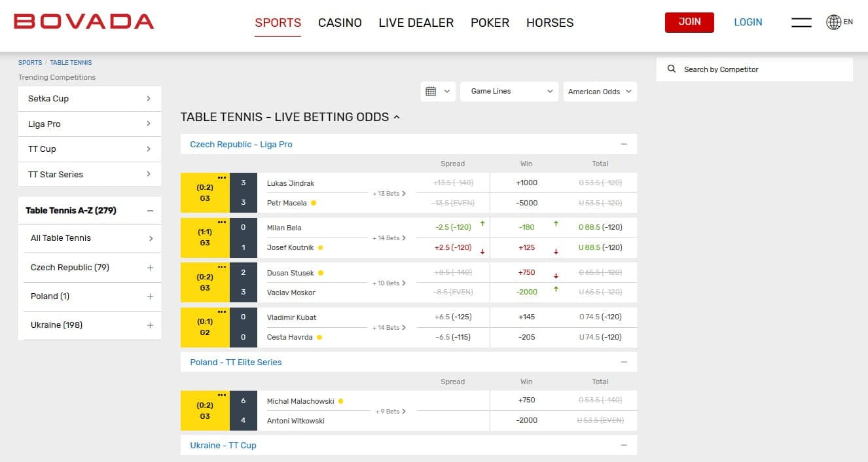Click the Sports breadcrumb link
Viewport: 868px width, 462px height.
click(x=30, y=63)
